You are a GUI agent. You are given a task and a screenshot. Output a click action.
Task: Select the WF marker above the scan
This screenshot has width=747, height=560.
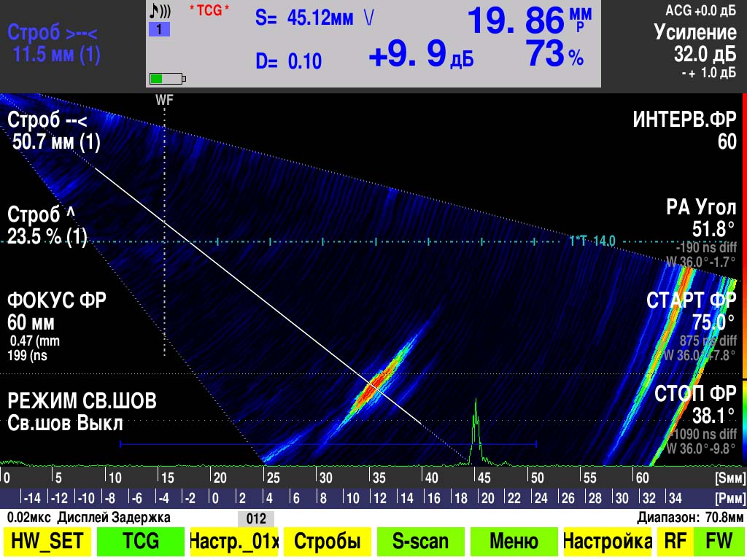point(164,100)
